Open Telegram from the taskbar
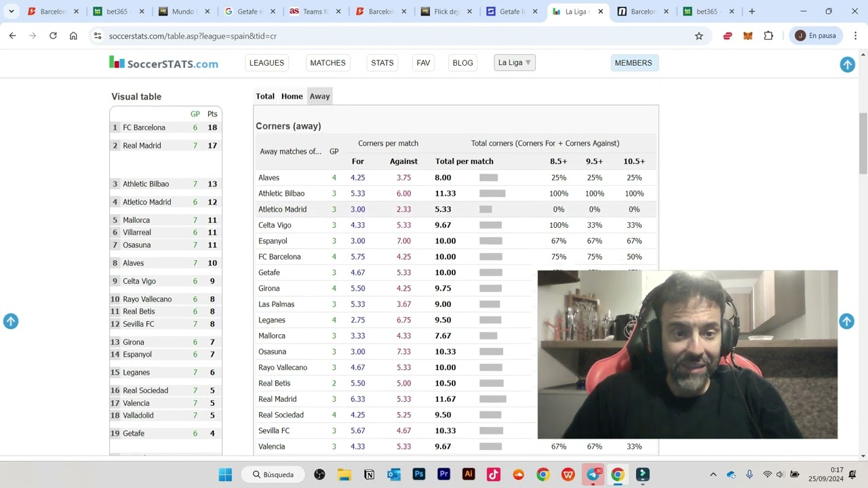Image resolution: width=868 pixels, height=488 pixels. point(593,474)
